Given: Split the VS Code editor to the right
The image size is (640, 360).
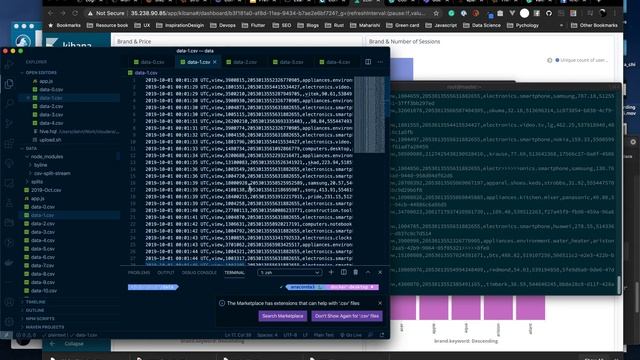Looking at the screenshot, I should pos(368,62).
